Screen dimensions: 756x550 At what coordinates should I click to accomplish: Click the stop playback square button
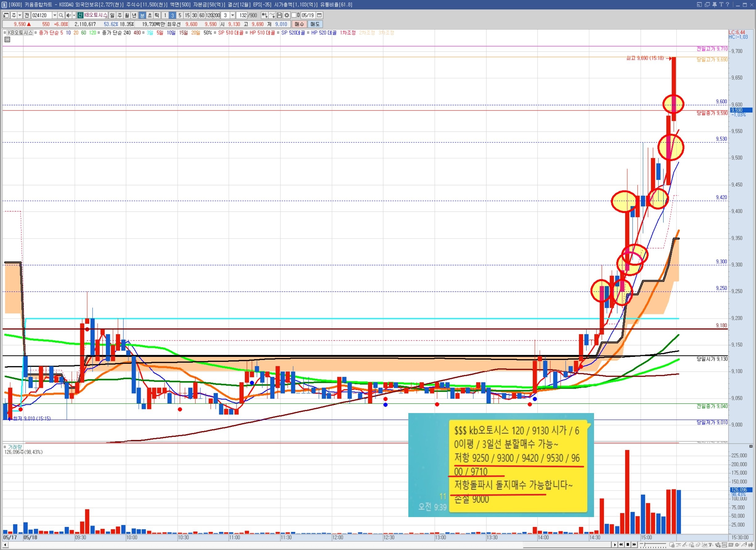point(628,544)
